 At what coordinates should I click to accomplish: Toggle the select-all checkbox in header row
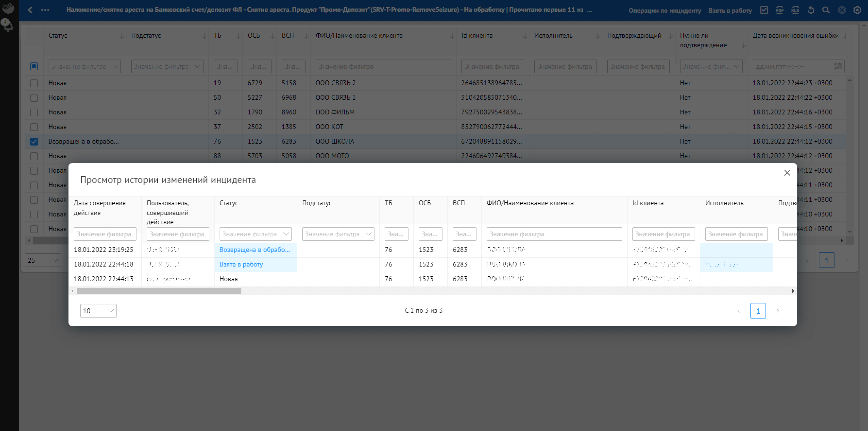[34, 66]
